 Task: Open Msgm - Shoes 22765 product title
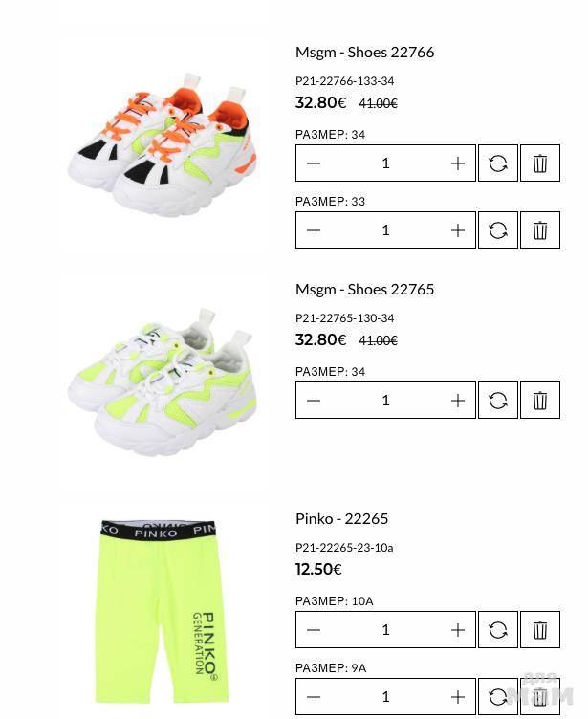(364, 290)
